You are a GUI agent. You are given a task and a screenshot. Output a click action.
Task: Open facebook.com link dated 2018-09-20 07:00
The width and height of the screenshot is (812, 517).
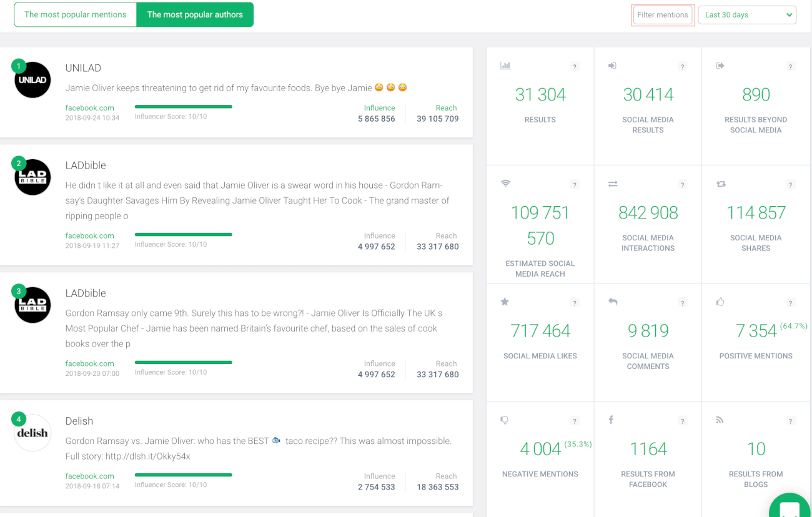tap(90, 363)
